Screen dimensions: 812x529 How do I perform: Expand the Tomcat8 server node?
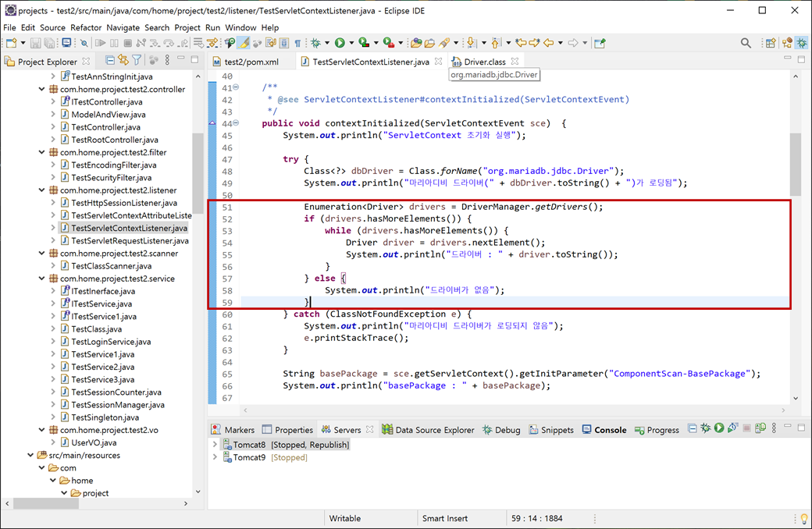tap(215, 444)
